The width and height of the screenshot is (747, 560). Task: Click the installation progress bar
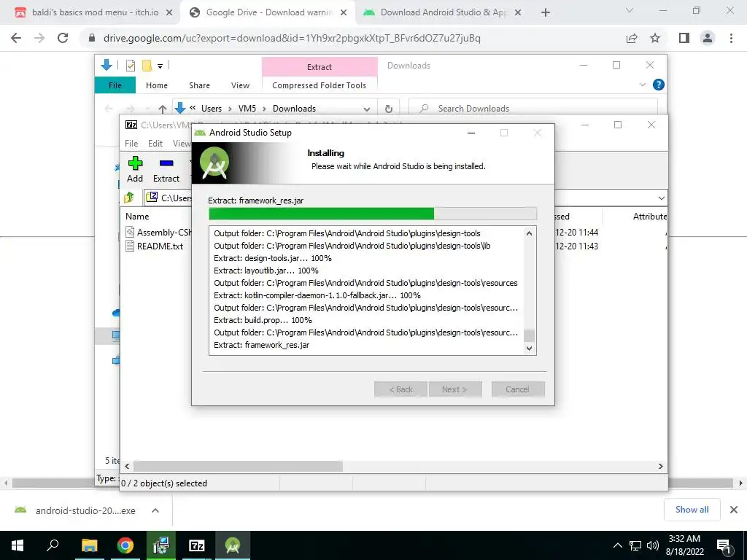pyautogui.click(x=373, y=214)
